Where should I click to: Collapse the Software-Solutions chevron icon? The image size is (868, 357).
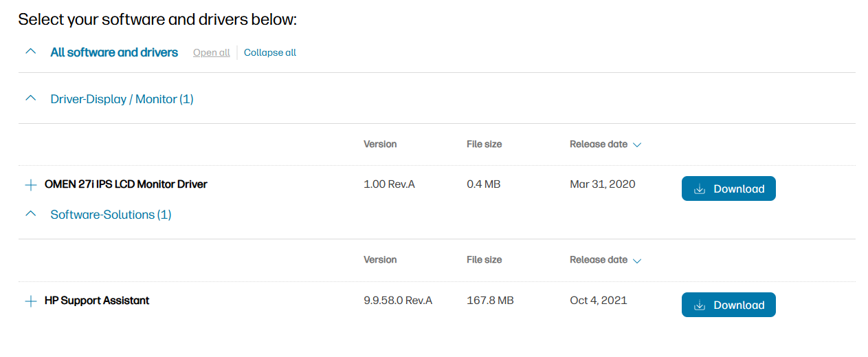point(30,214)
